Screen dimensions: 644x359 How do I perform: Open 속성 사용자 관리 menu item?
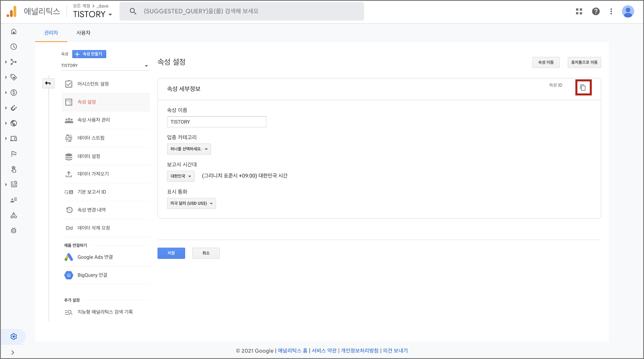click(x=106, y=120)
